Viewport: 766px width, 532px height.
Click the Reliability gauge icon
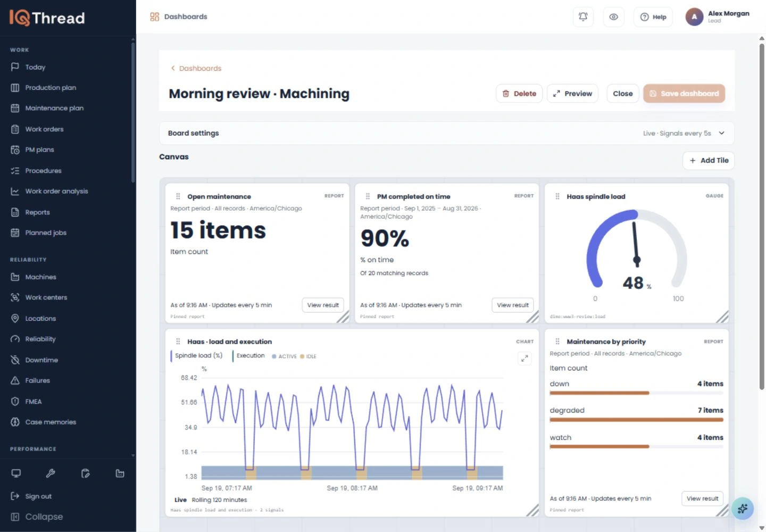[x=15, y=339]
